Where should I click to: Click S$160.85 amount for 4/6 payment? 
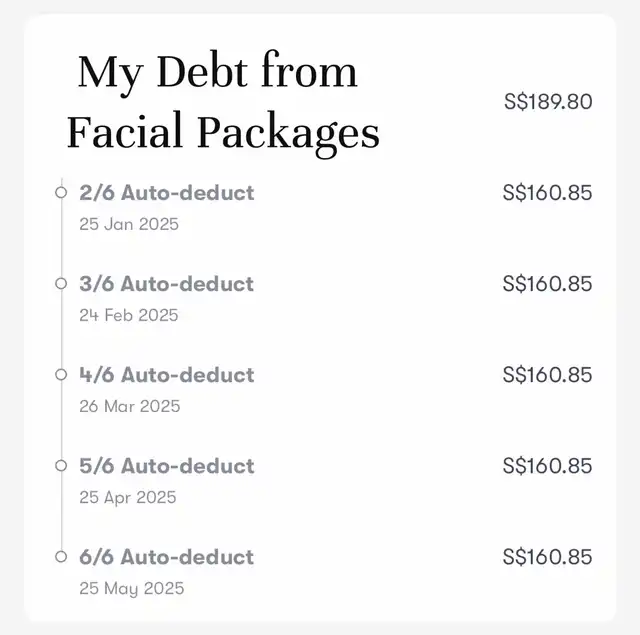pyautogui.click(x=547, y=375)
